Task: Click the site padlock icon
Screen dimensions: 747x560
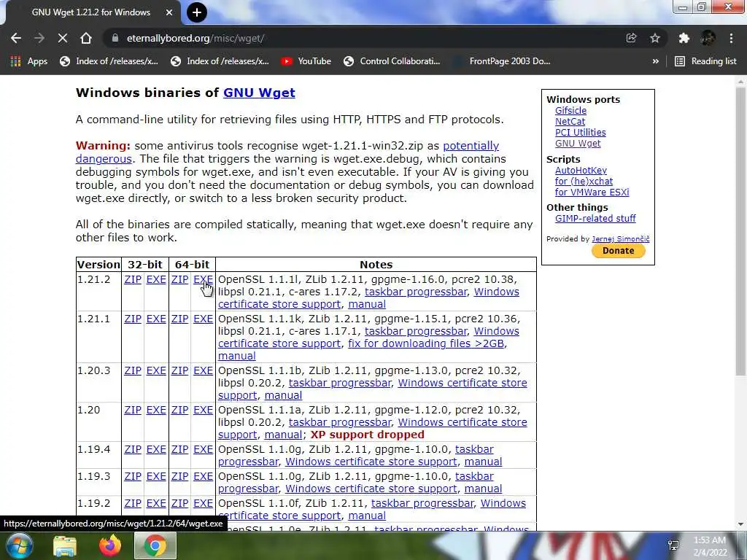Action: tap(115, 38)
